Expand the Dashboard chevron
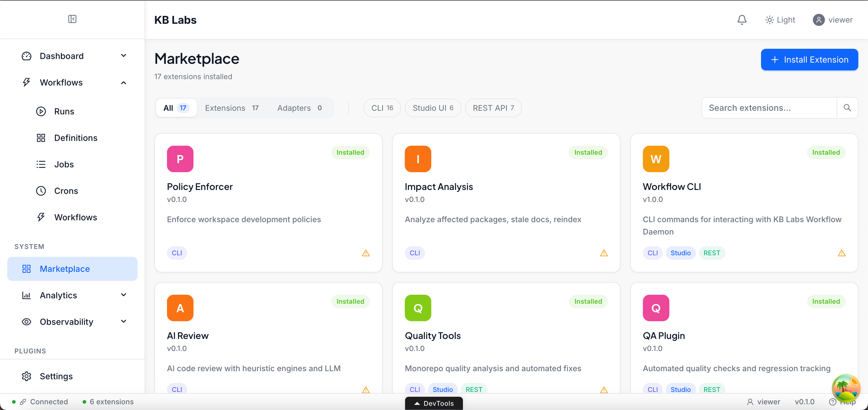This screenshot has height=410, width=868. [x=124, y=56]
